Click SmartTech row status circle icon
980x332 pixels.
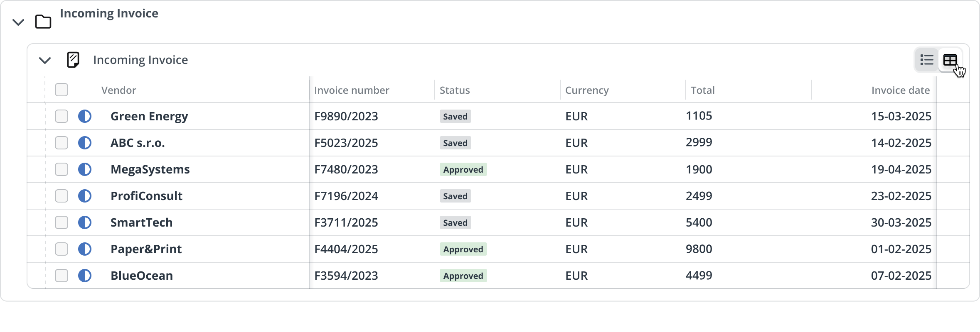[x=85, y=222]
